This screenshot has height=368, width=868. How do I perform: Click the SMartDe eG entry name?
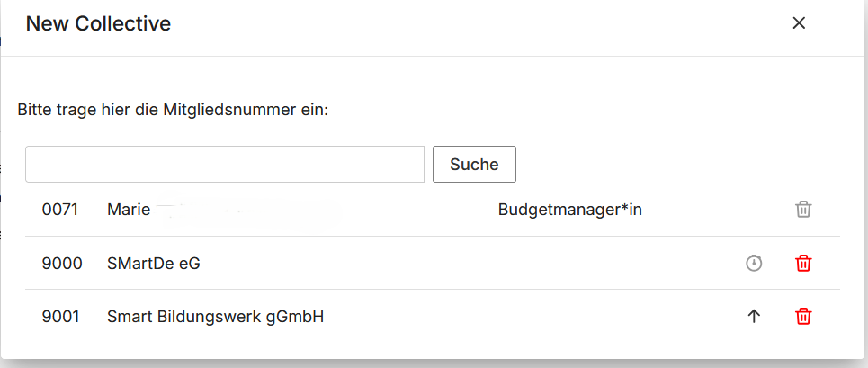point(154,264)
